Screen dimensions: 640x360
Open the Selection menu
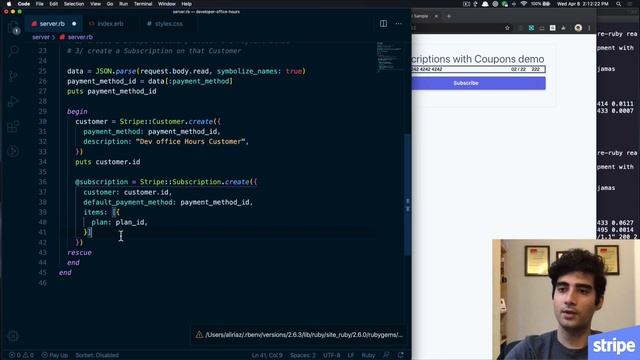(x=74, y=4)
